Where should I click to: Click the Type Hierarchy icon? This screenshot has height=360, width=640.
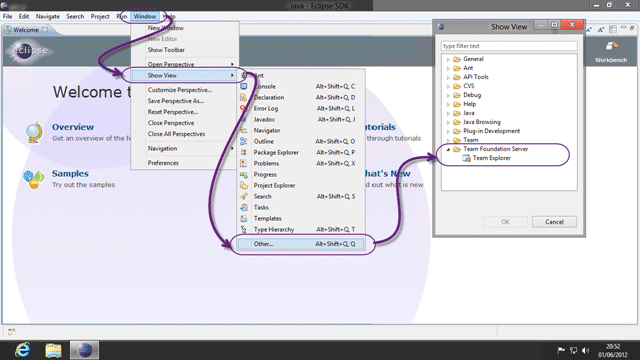tap(244, 229)
